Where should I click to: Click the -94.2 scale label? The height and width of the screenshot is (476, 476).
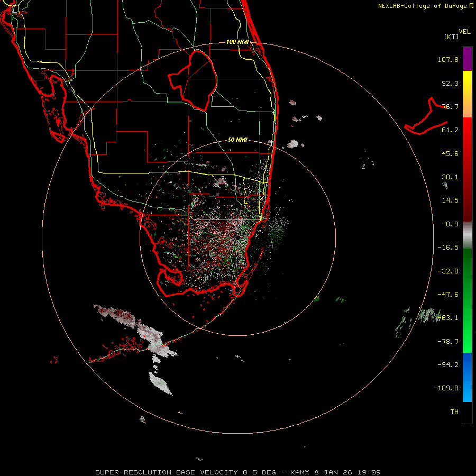[448, 364]
